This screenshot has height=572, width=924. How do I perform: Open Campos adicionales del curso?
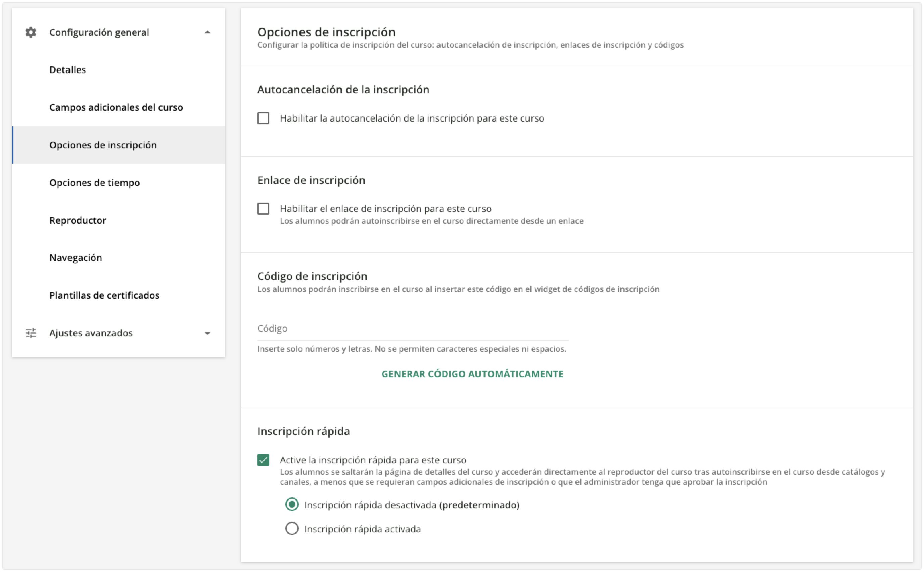pyautogui.click(x=119, y=107)
